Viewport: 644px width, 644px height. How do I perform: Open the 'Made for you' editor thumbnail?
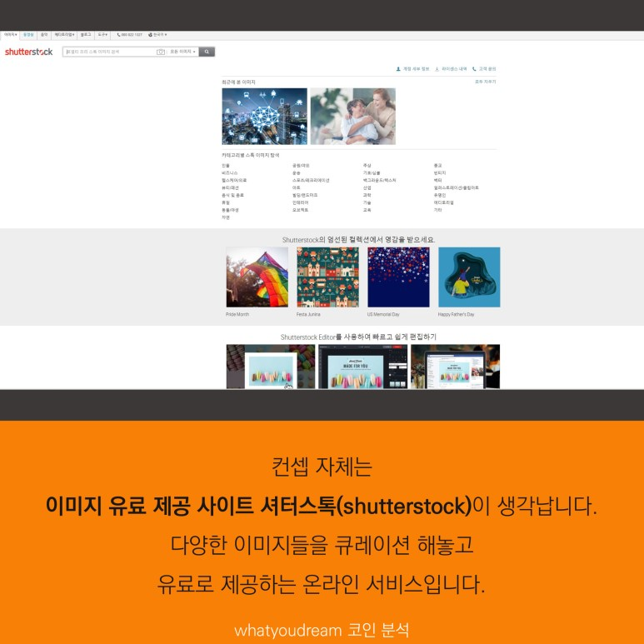(362, 367)
